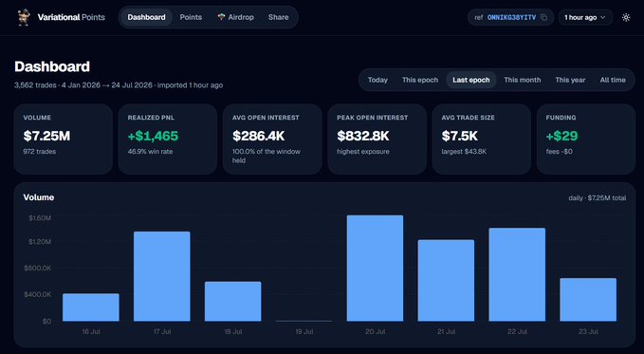Toggle light theme with sun icon
This screenshot has height=354, width=644.
[x=626, y=17]
